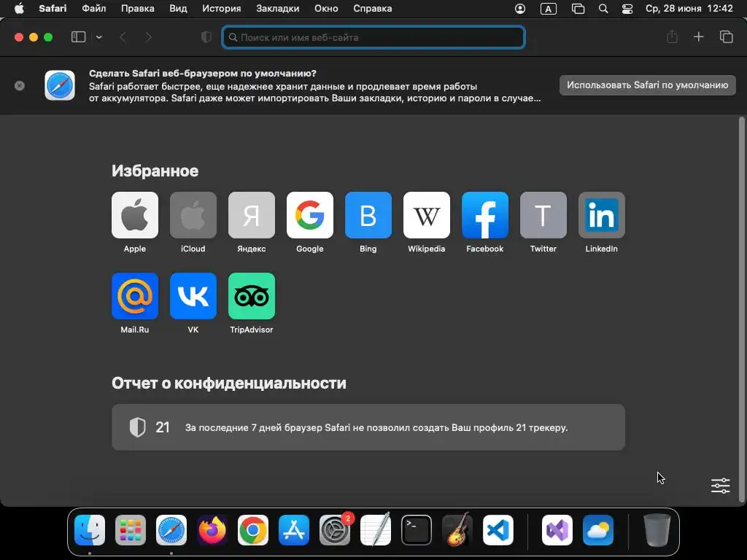
Task: Open the История menu
Action: pos(222,9)
